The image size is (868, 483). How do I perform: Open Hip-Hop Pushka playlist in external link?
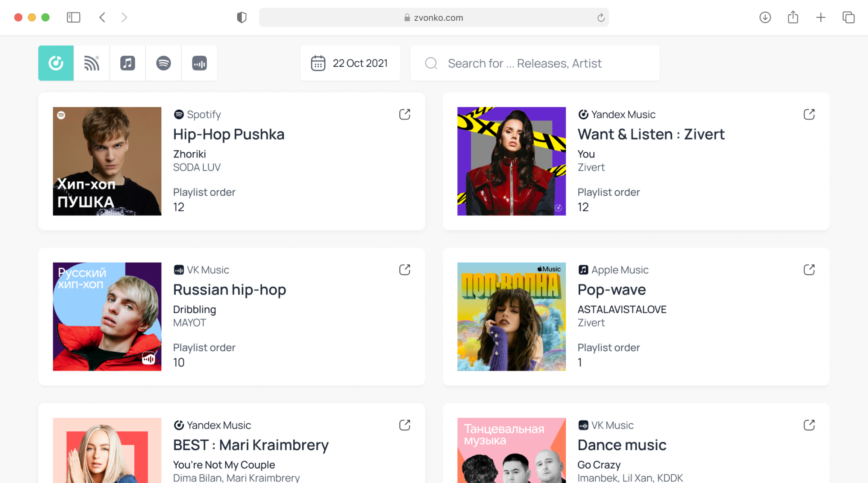point(405,114)
